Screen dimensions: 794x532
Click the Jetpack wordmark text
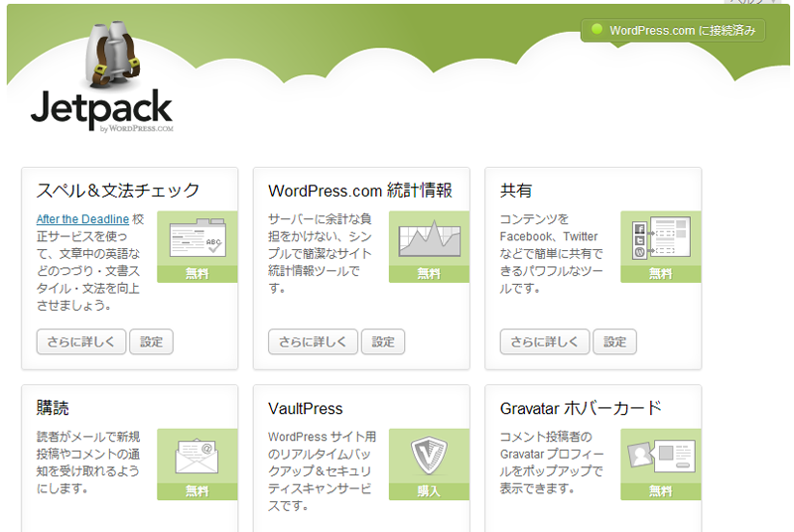[x=102, y=109]
